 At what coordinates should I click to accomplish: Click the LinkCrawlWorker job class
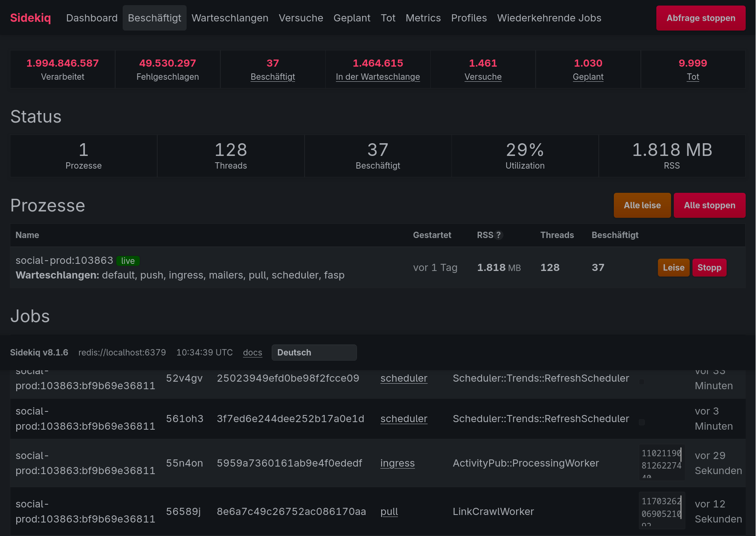(493, 511)
